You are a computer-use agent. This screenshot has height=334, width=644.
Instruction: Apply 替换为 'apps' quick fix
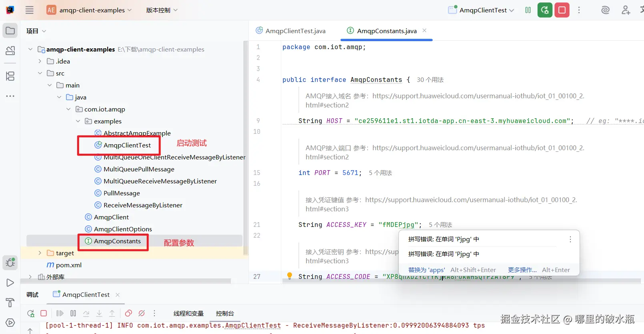pyautogui.click(x=426, y=270)
